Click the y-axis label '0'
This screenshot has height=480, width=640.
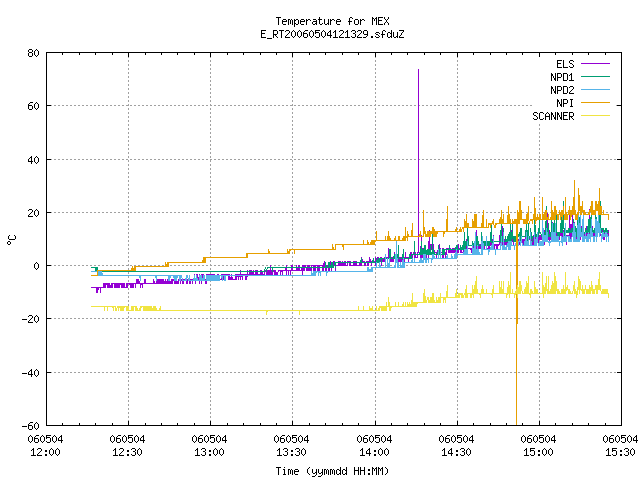36,266
